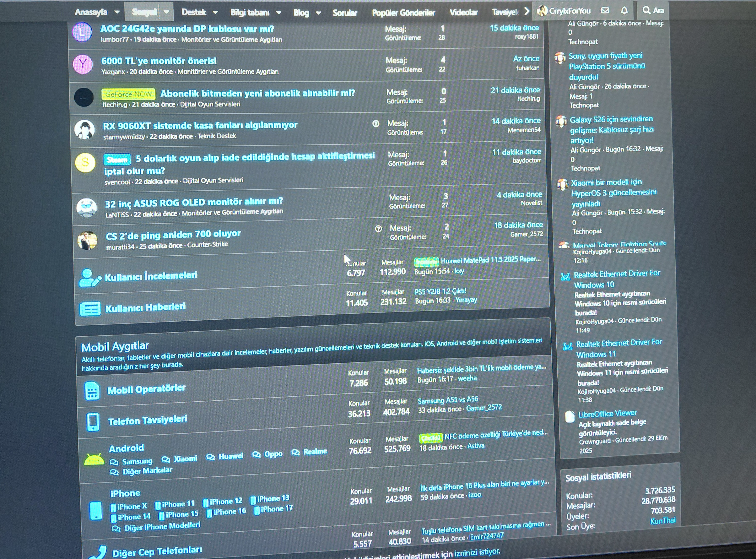The width and height of the screenshot is (756, 559).
Task: Open the Anasayfa menu item
Action: [x=91, y=12]
